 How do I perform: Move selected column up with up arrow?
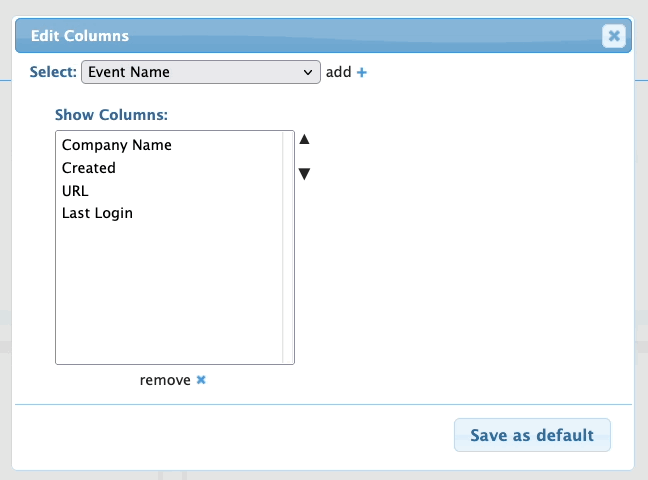[305, 139]
